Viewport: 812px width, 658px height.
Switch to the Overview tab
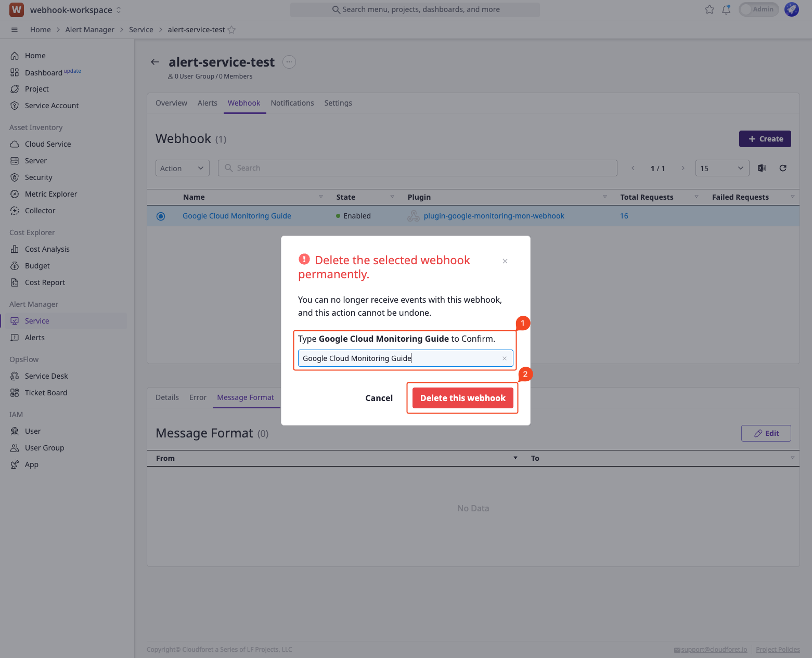click(171, 103)
